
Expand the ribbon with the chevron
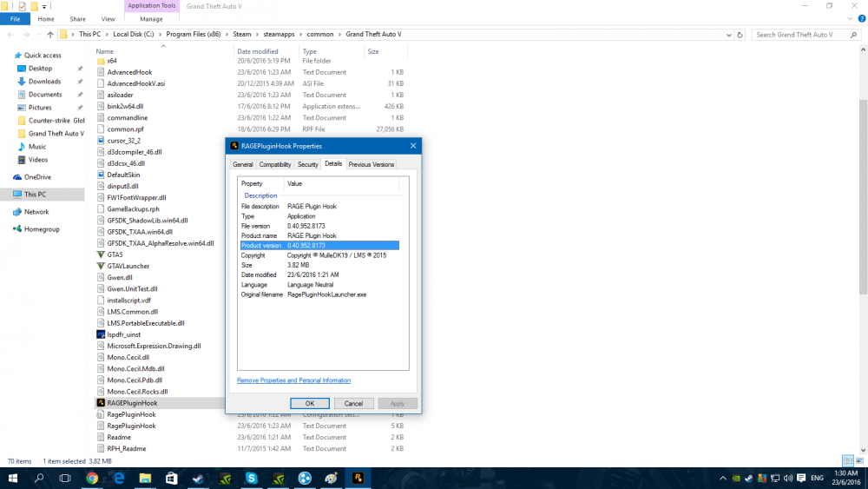coord(850,19)
